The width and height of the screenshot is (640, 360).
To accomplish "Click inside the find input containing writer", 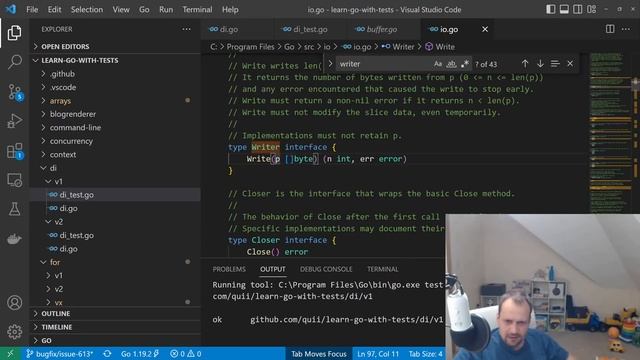I will pyautogui.click(x=384, y=64).
